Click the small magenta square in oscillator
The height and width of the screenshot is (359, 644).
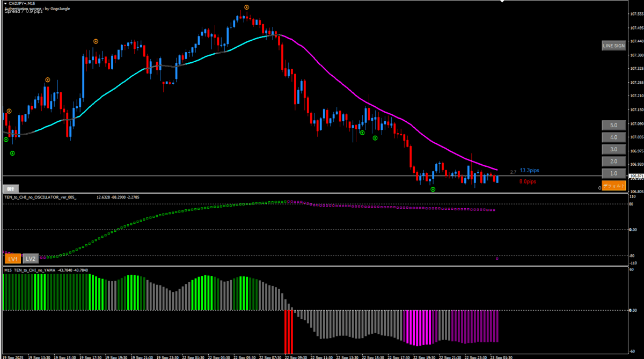[x=497, y=259]
